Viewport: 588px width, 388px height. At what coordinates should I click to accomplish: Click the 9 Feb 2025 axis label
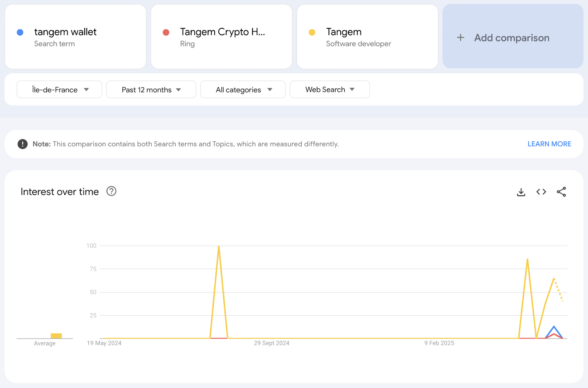point(439,343)
